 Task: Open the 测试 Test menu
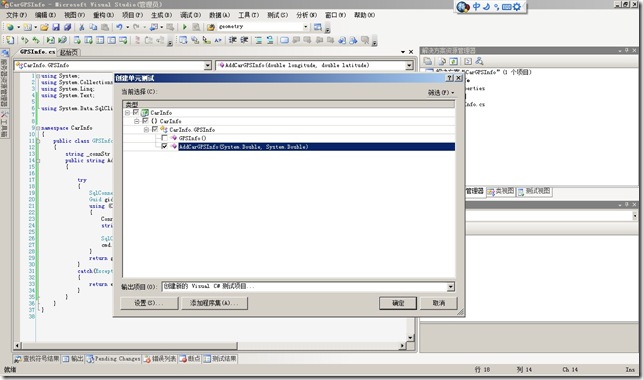(278, 15)
